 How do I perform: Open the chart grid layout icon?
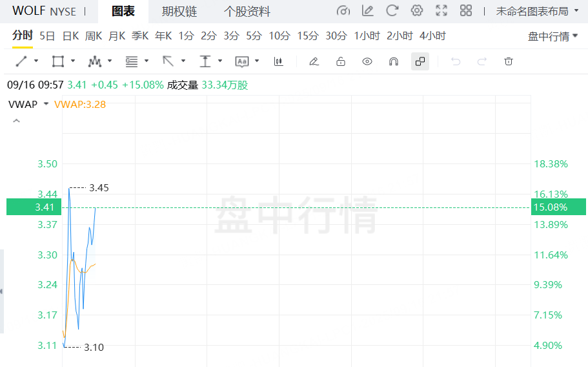[x=465, y=11]
